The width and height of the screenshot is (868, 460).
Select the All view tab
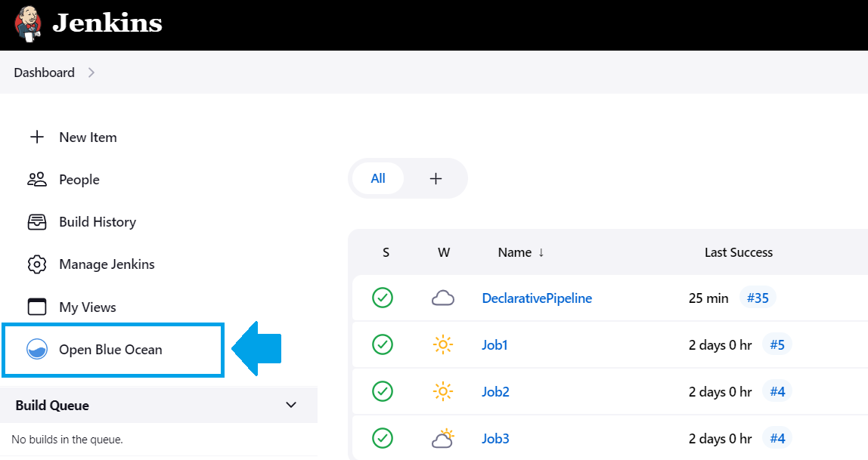(x=378, y=178)
